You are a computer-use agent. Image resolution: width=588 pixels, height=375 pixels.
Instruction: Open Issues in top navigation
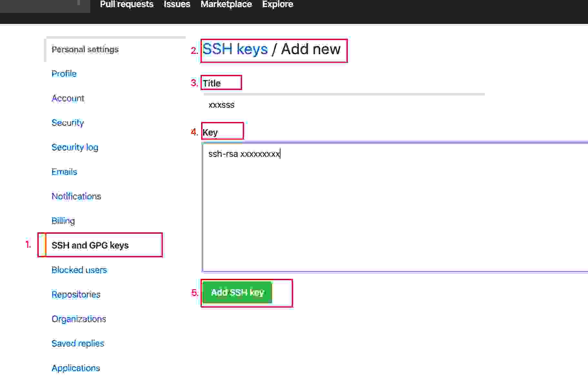[177, 4]
